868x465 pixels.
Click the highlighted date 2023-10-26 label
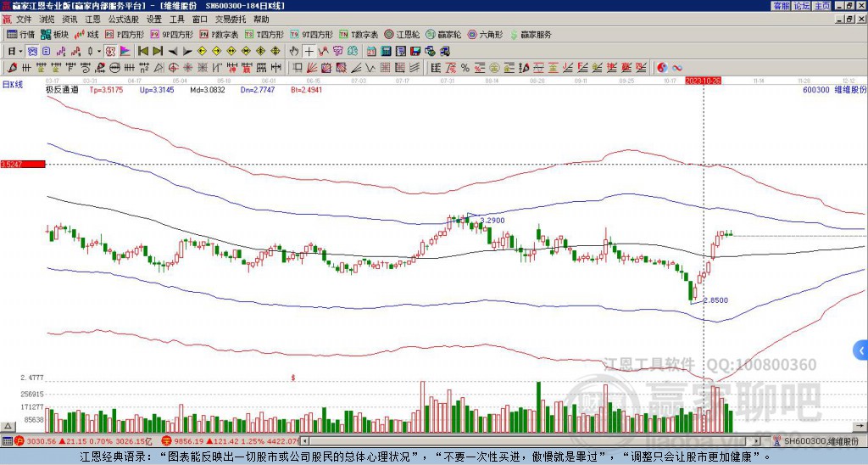(x=703, y=81)
